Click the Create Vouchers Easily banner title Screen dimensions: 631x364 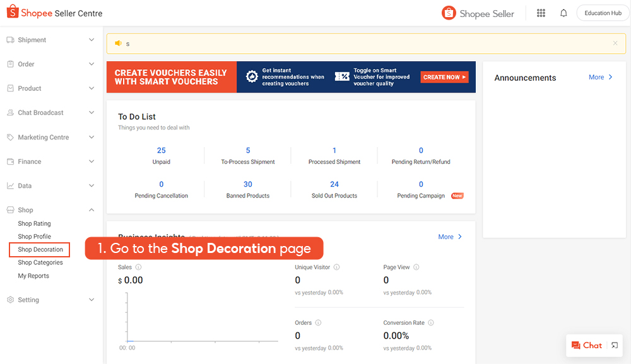(170, 77)
